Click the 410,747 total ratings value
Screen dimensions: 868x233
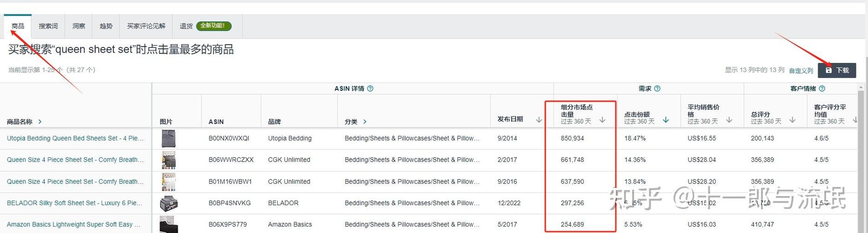(x=762, y=225)
